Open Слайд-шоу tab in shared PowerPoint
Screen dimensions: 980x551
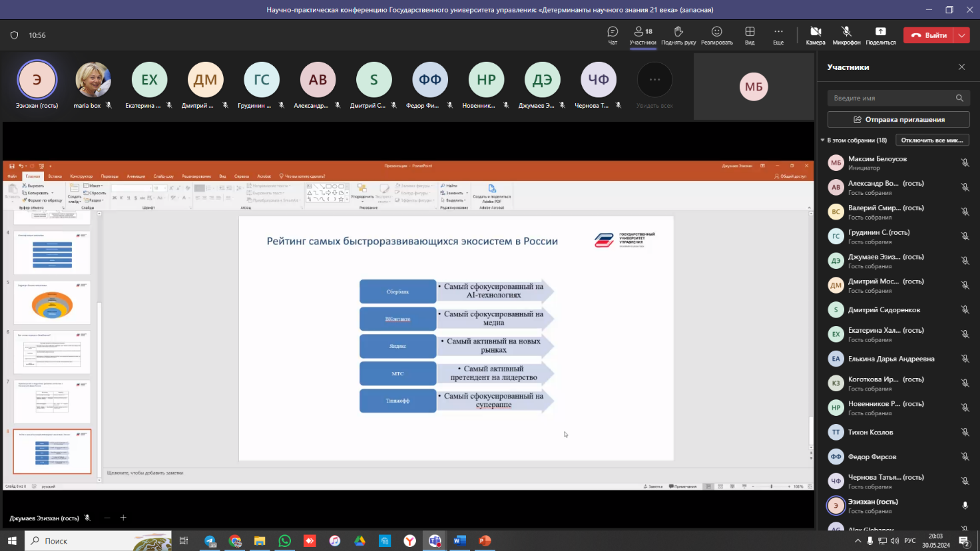pos(163,176)
